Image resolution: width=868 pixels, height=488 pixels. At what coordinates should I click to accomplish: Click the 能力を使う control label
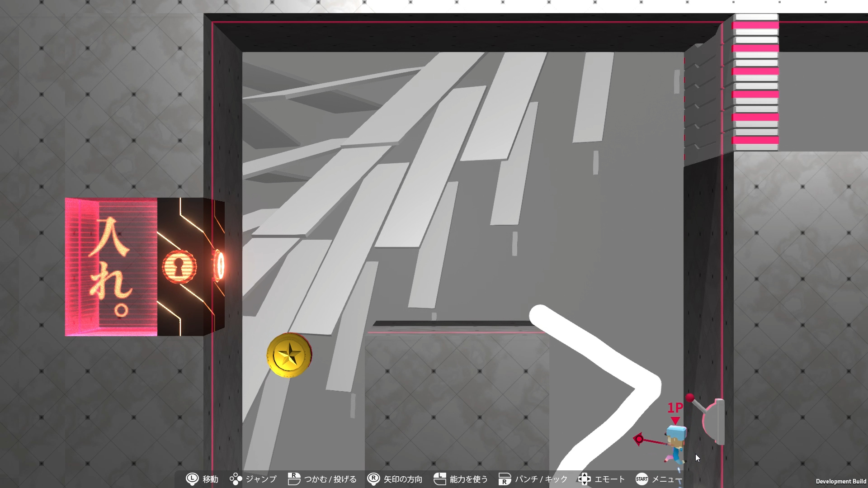(469, 479)
